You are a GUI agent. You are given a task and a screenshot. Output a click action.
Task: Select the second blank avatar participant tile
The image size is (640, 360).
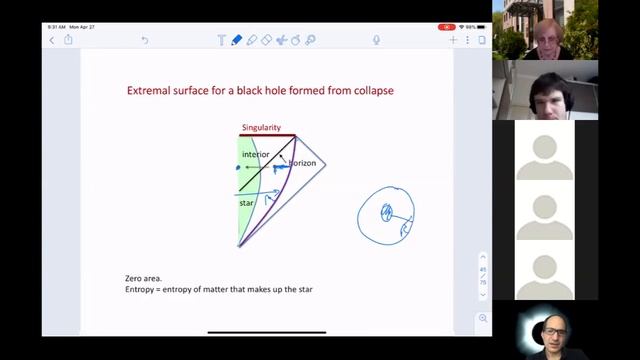pyautogui.click(x=545, y=210)
